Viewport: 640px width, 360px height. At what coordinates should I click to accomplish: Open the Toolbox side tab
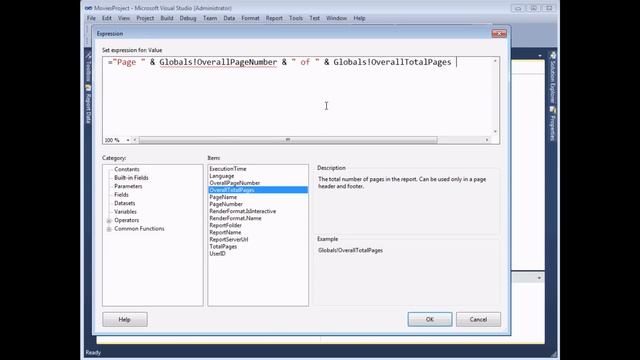[88, 67]
